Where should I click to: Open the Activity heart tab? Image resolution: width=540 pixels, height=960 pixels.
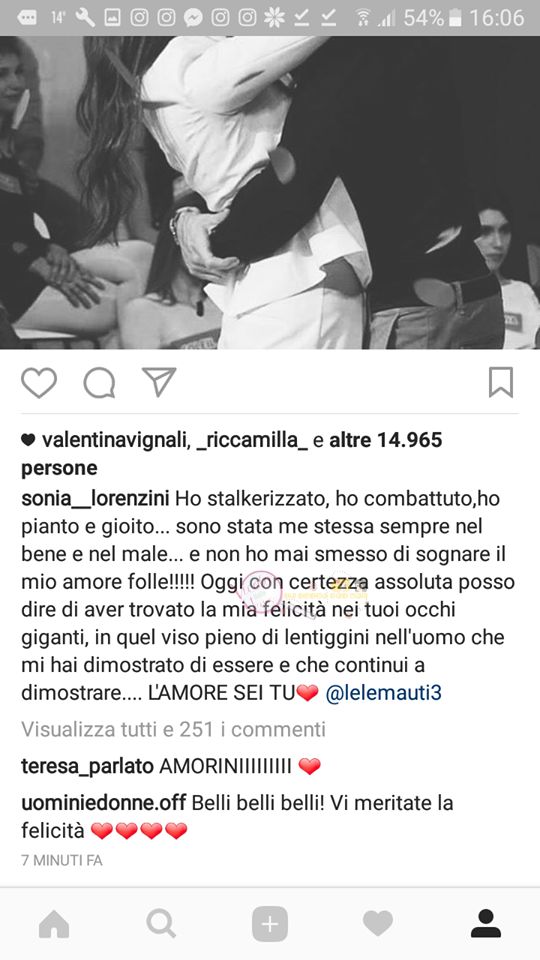(378, 924)
